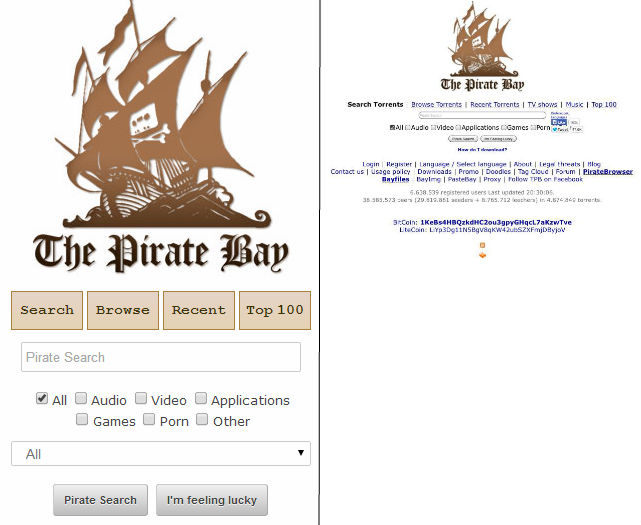Click the Search Torrents heading on desktop page
641x525 pixels.
[375, 105]
